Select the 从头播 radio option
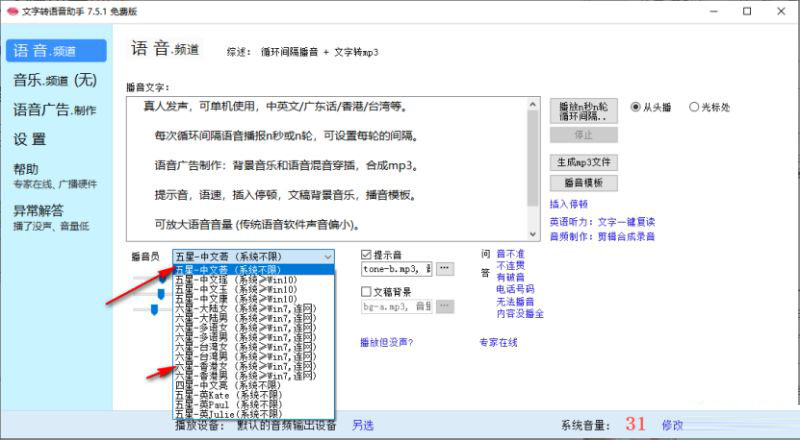The width and height of the screenshot is (800, 440). tap(651, 107)
